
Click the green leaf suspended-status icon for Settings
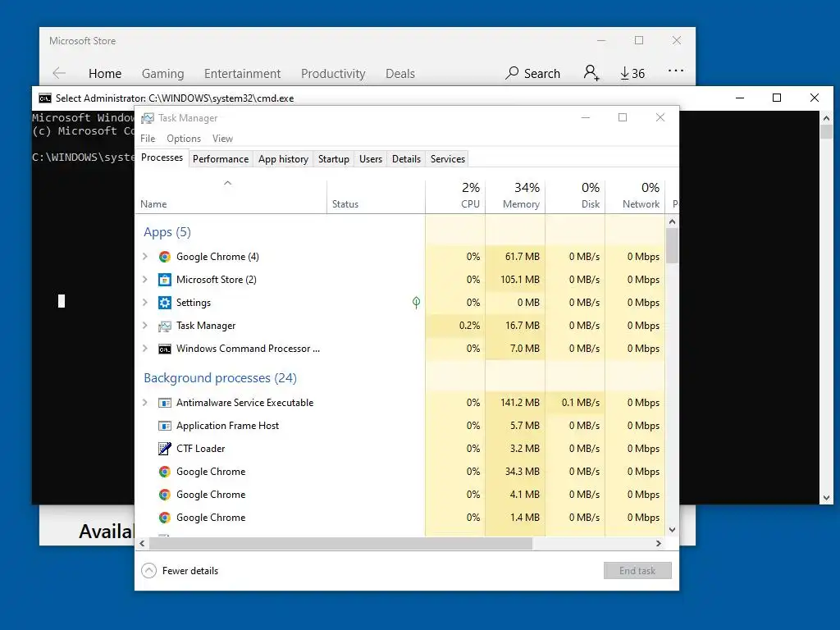pos(416,303)
